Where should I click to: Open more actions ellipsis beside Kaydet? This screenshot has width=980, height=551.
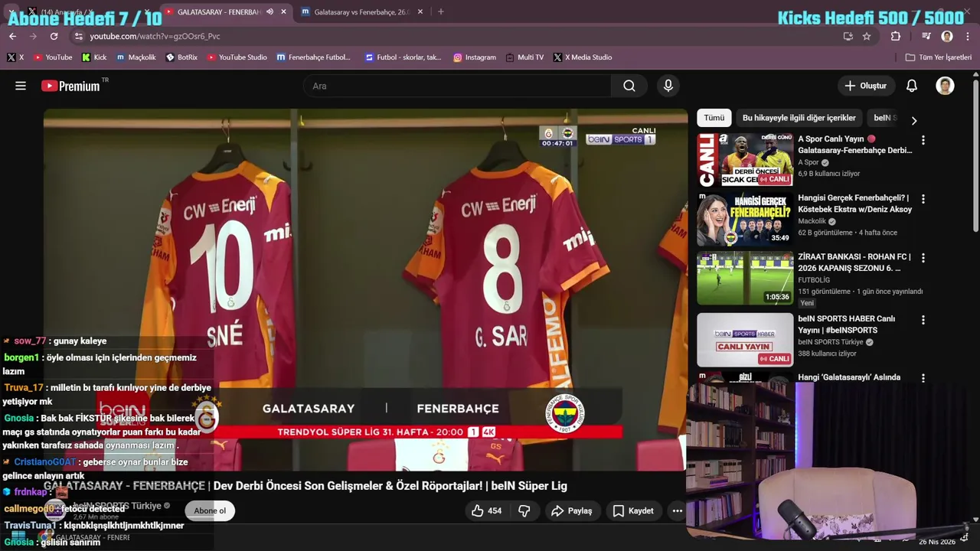(677, 510)
